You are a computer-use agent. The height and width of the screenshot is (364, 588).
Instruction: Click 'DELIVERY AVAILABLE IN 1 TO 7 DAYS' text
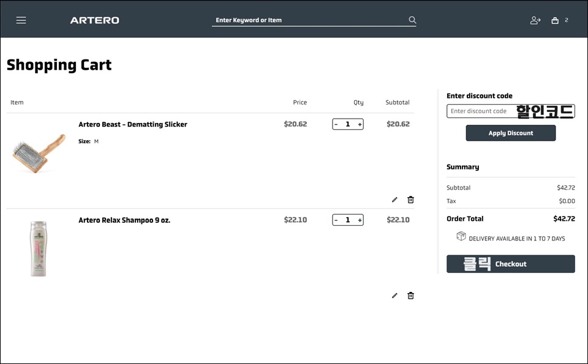coord(517,239)
